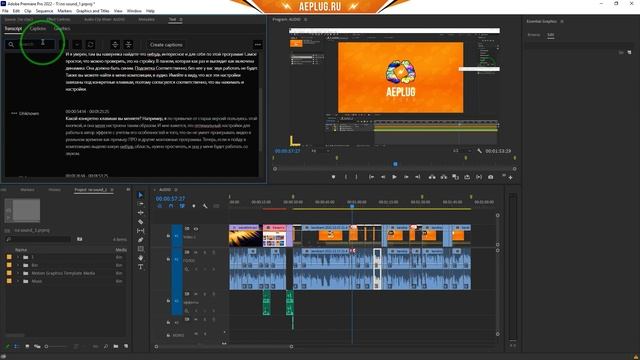Open the Program monitor settings wrench
The image size is (640, 360).
pos(480,151)
